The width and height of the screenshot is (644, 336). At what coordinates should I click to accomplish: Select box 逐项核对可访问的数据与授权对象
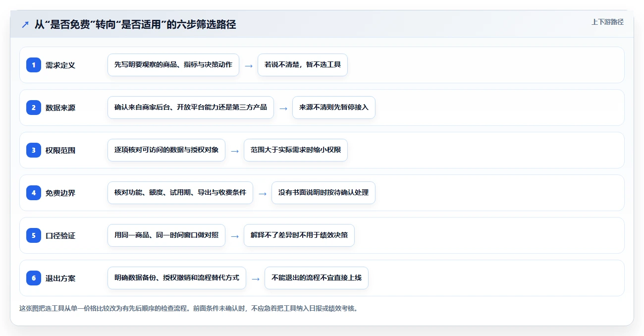166,150
